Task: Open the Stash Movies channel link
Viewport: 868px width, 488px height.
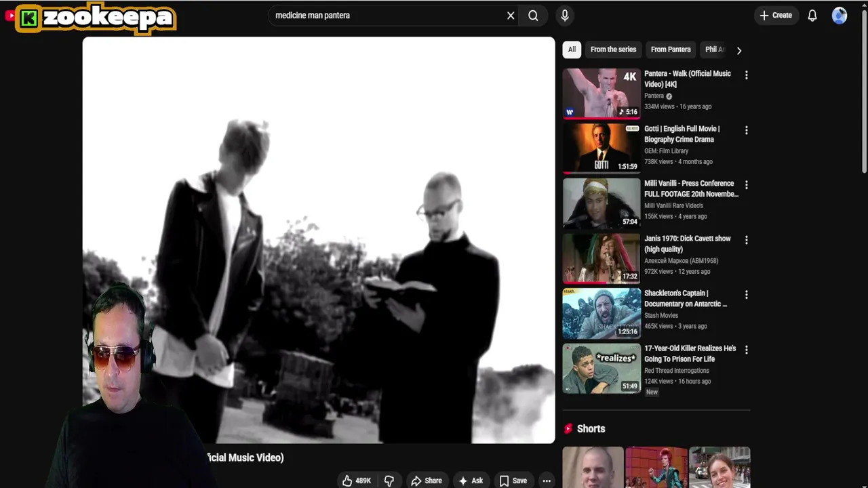Action: click(661, 315)
